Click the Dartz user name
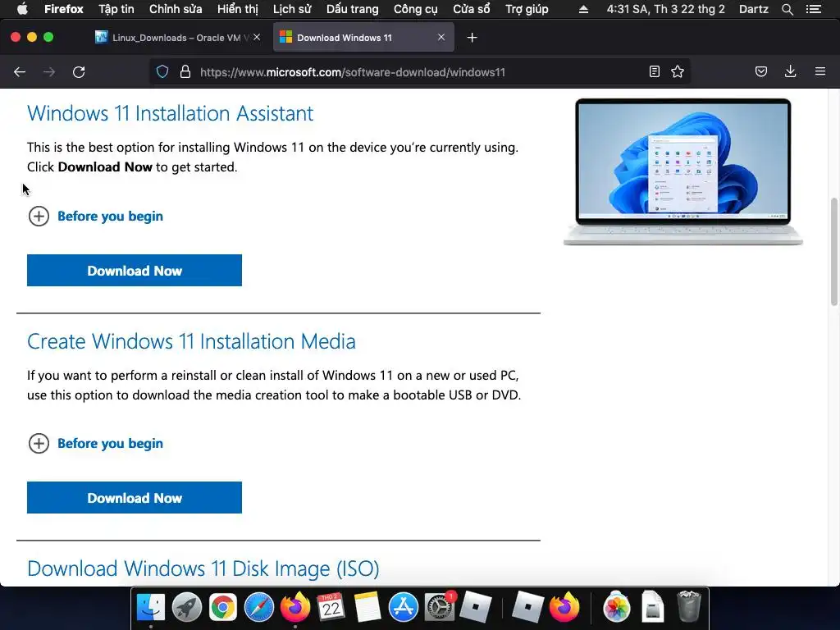Image resolution: width=840 pixels, height=630 pixels. tap(753, 9)
